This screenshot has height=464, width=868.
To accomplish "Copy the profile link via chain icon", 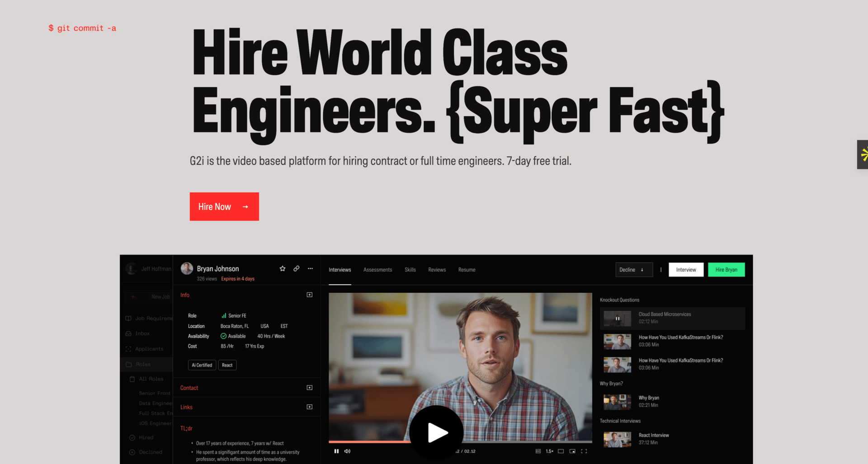I will tap(296, 268).
